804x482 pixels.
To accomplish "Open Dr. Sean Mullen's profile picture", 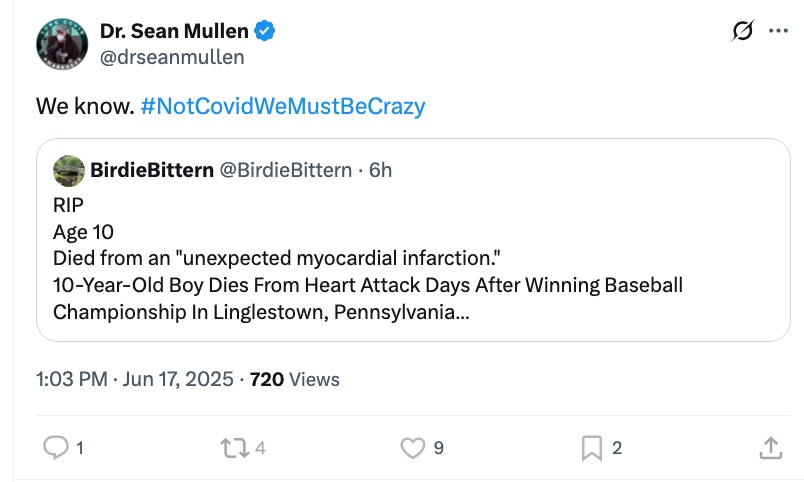I will click(x=63, y=45).
